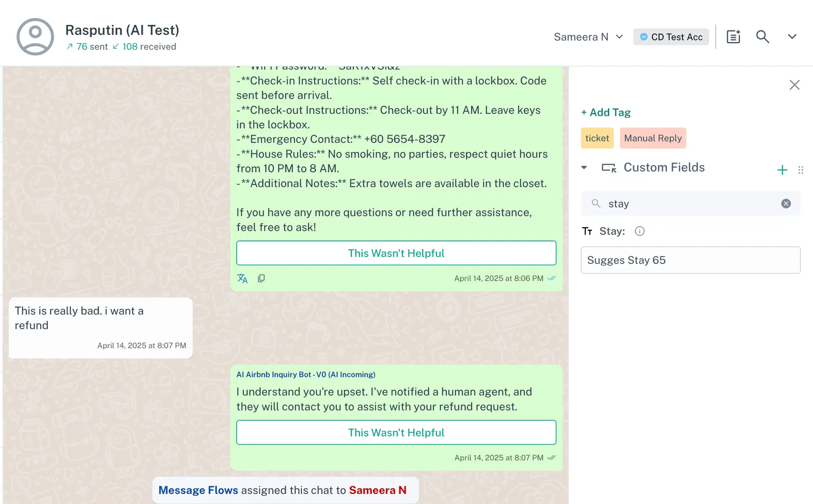Close the right side panel
Screen dimensions: 813x504
[x=794, y=85]
